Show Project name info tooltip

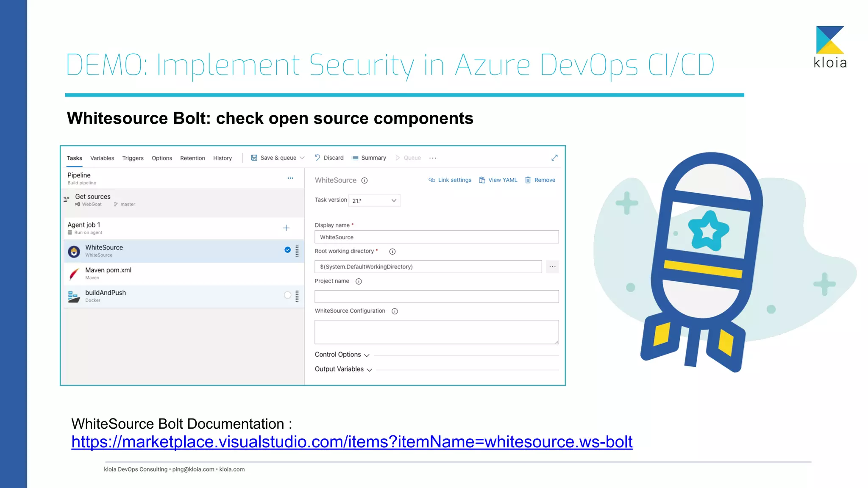(359, 281)
